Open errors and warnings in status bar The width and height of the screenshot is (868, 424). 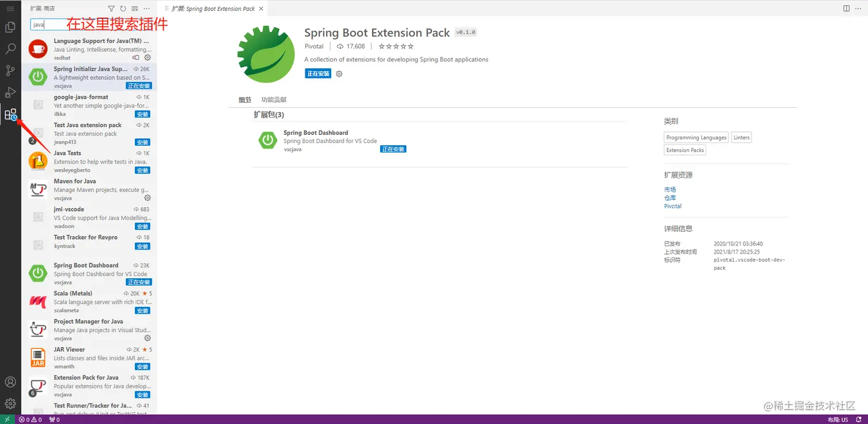click(x=30, y=419)
